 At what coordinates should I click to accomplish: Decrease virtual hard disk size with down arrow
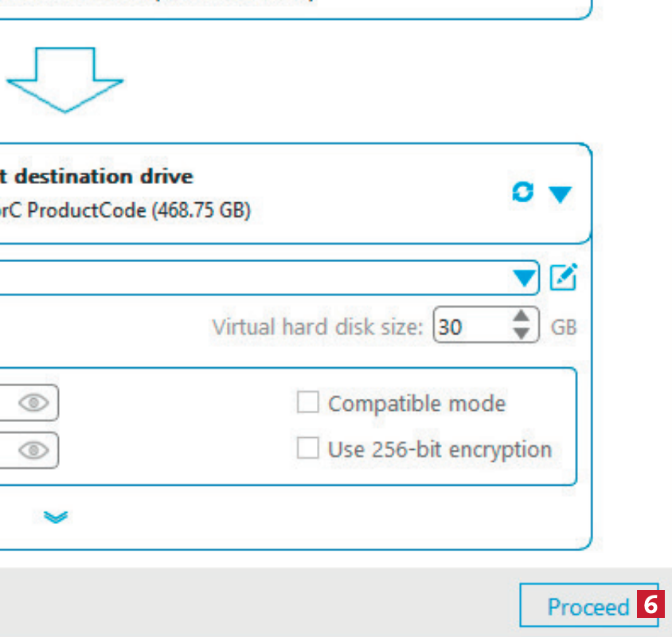pyautogui.click(x=522, y=334)
